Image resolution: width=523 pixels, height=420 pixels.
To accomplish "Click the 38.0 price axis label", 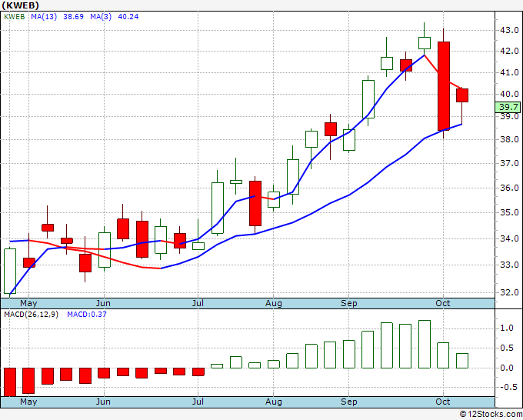I will (x=509, y=139).
